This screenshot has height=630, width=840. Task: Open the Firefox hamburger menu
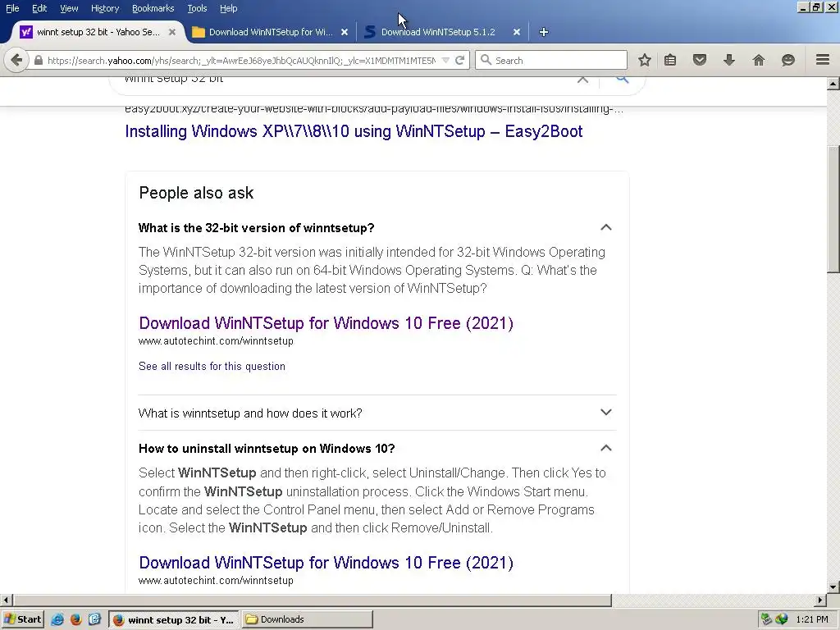click(823, 59)
